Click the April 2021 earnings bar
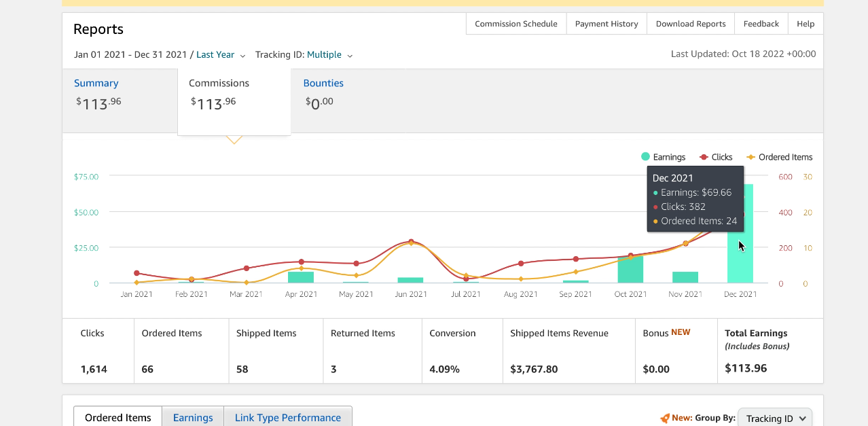Viewport: 868px width, 426px height. [301, 277]
